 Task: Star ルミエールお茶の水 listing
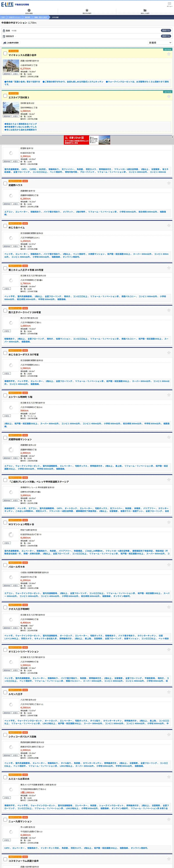169,777
